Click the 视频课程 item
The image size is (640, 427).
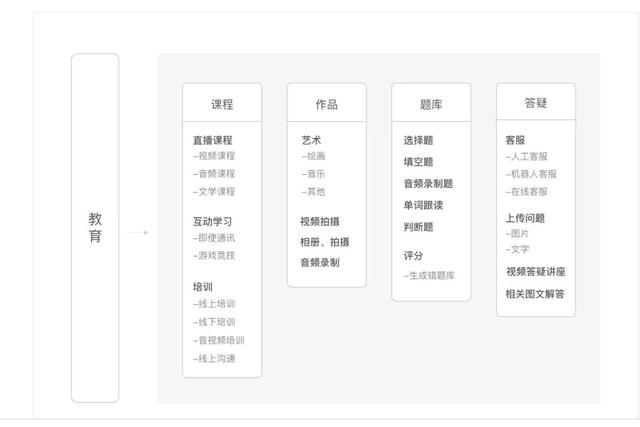(214, 156)
